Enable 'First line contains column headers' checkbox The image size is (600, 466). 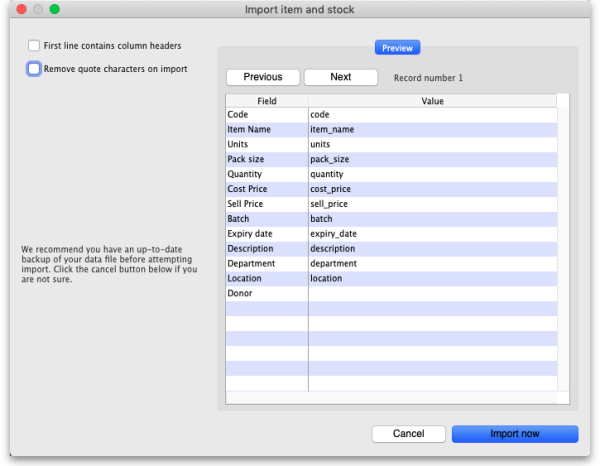tap(34, 46)
